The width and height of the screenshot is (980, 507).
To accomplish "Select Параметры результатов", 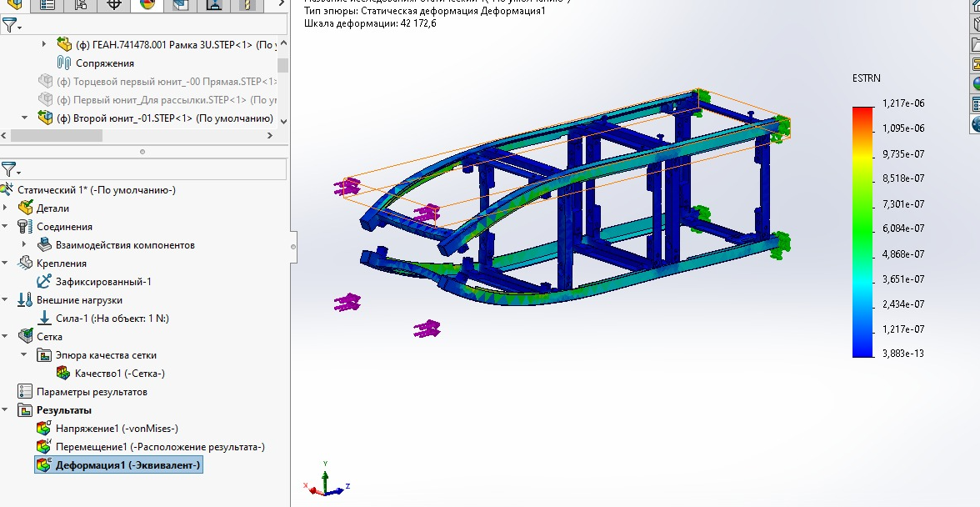I will tap(92, 392).
